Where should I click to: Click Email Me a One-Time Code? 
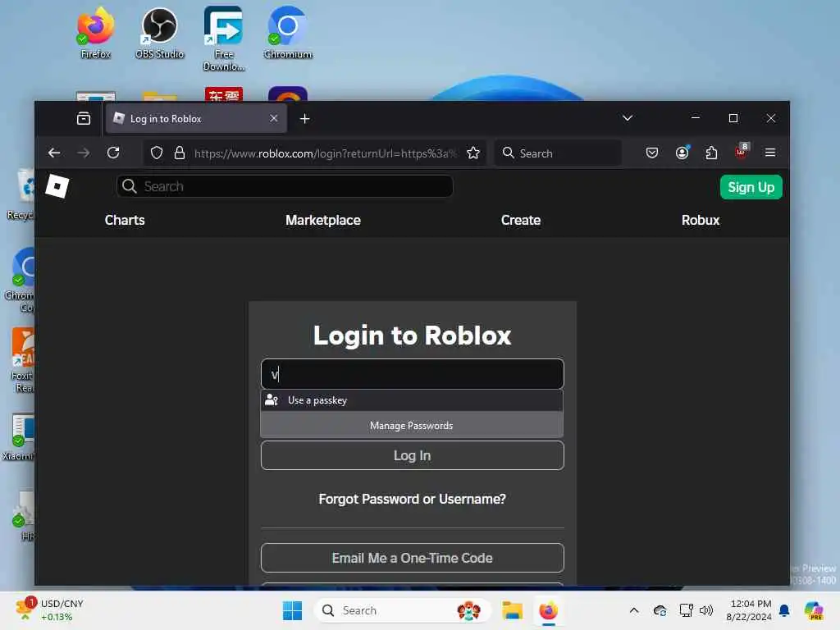click(x=412, y=558)
